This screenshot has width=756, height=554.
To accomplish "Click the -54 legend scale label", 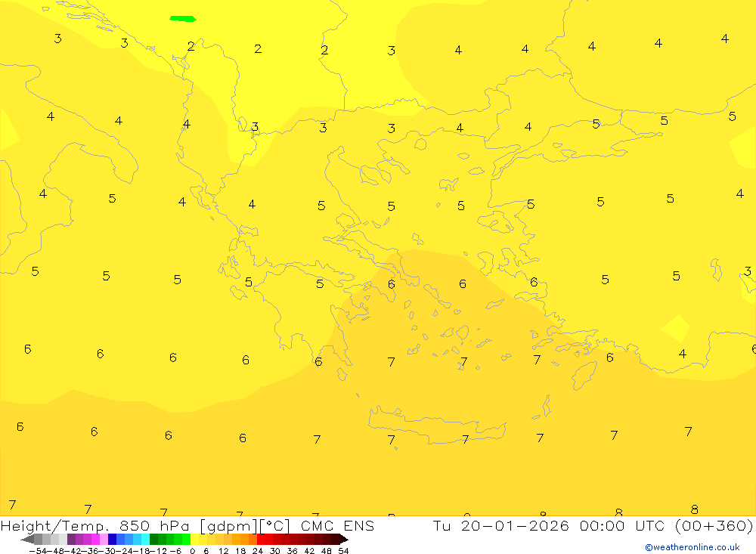I will pos(38,551).
